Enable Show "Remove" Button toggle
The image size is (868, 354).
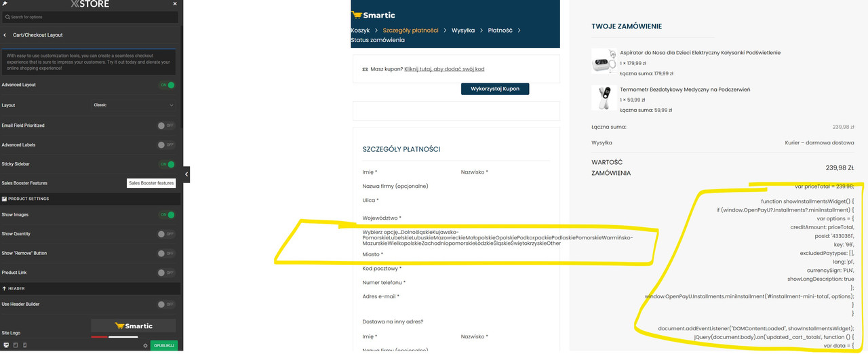tap(166, 253)
